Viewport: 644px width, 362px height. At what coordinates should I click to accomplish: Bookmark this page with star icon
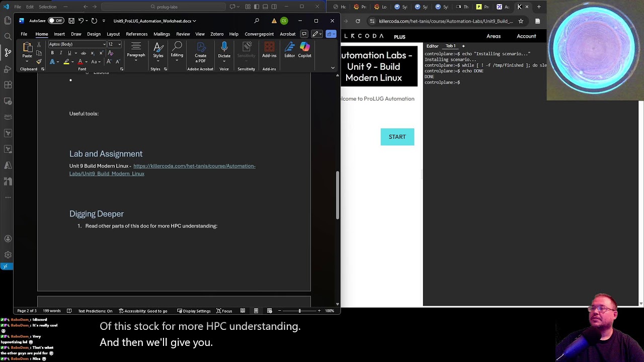click(x=521, y=21)
